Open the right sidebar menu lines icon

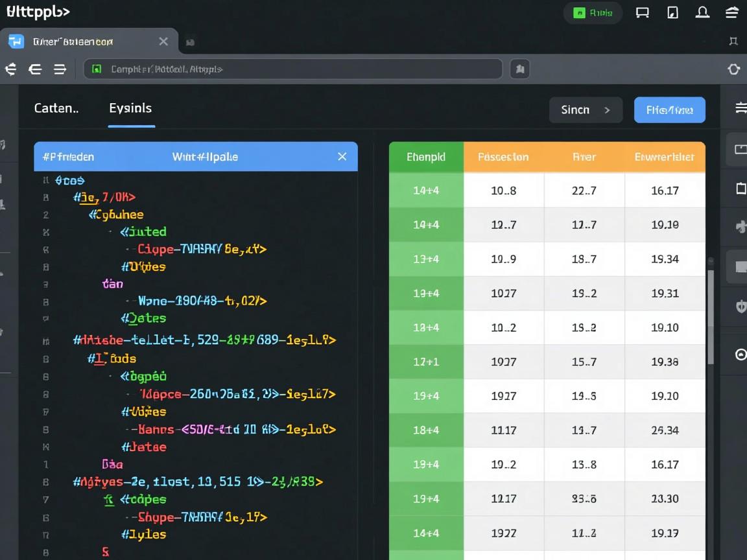click(x=741, y=108)
